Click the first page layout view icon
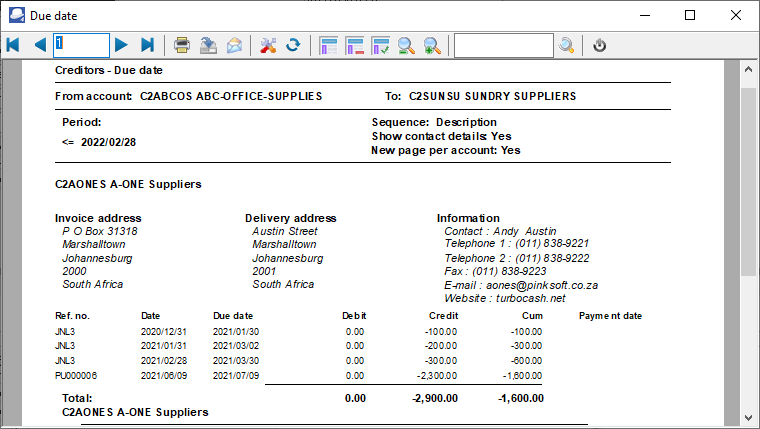 point(329,45)
